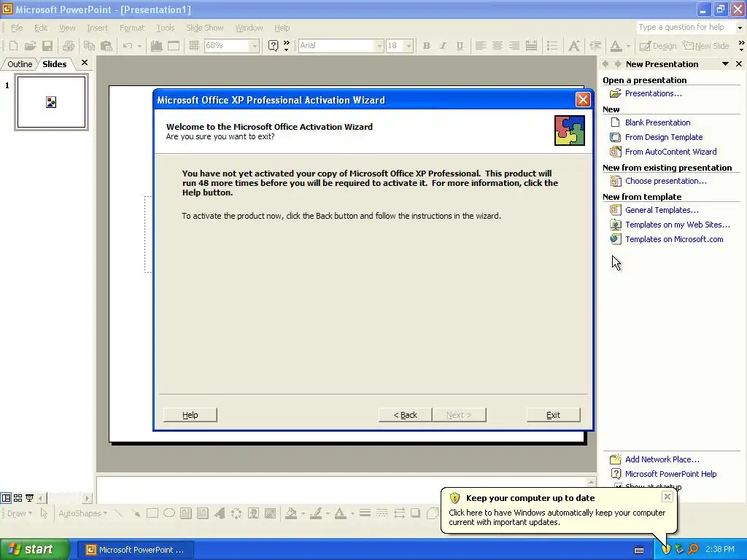
Task: Click the Increase Font Size icon
Action: click(x=574, y=46)
